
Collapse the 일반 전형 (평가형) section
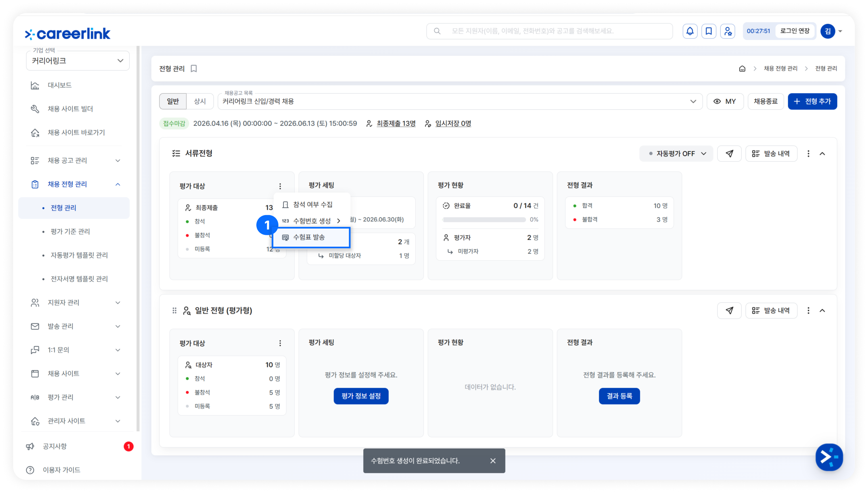click(x=822, y=310)
